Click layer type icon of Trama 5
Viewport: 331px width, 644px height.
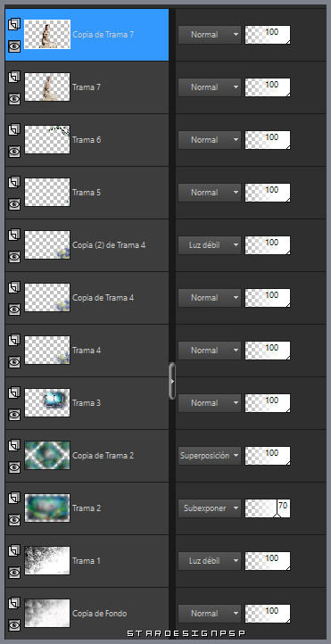coord(14,182)
